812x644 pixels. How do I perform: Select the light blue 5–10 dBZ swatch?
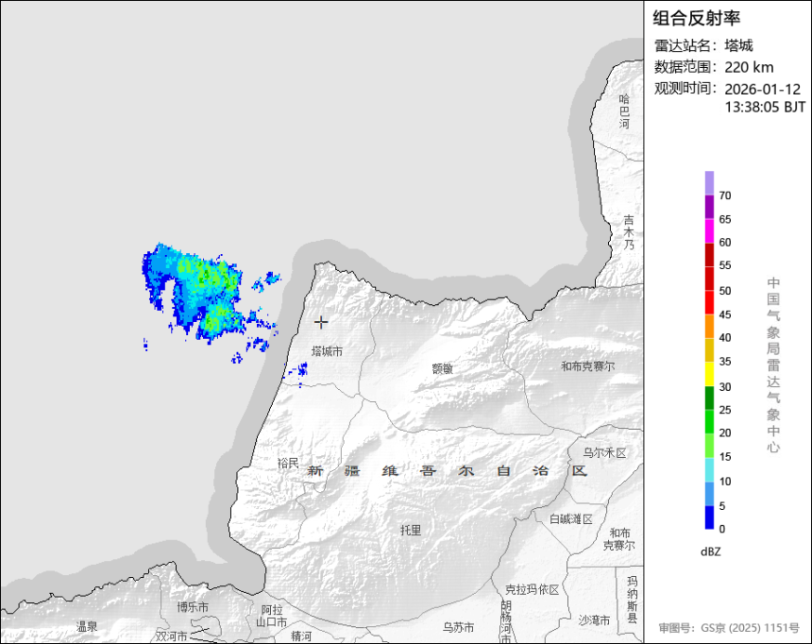click(x=709, y=493)
